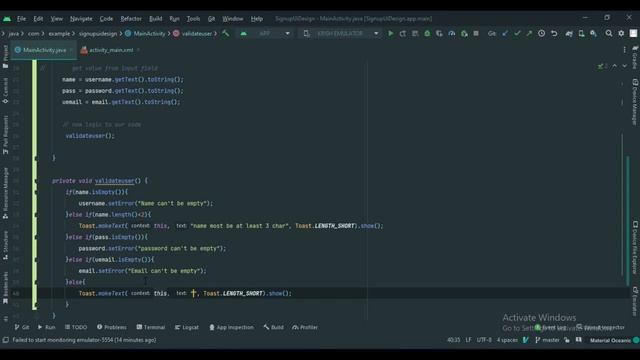Click the editor vertical scrollbar
Viewport: 640px width, 360px height.
pos(628,220)
